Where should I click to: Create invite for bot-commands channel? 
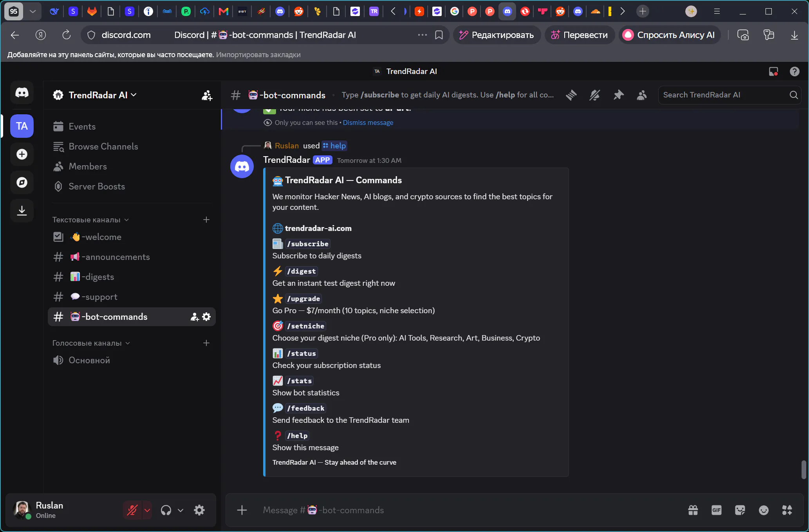[195, 317]
